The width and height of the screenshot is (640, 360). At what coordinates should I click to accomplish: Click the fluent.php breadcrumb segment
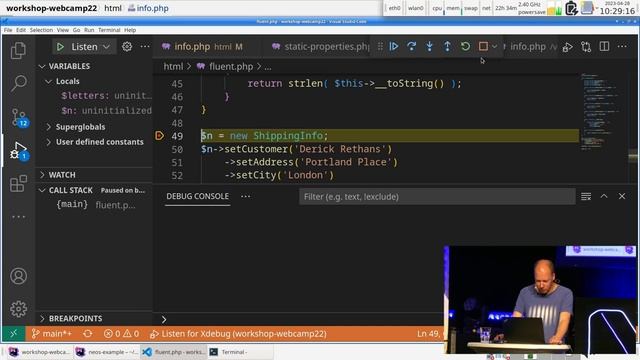tap(225, 67)
